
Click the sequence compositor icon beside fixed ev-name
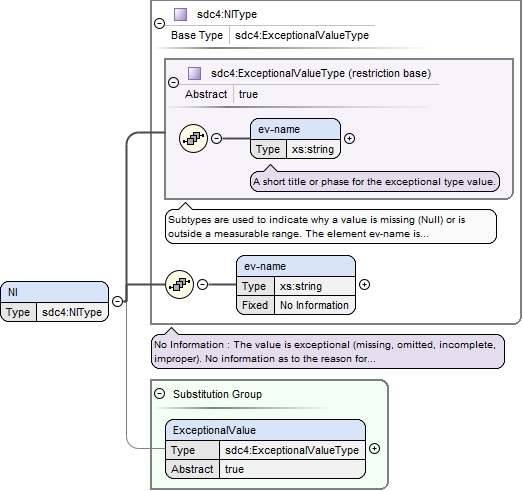(x=179, y=285)
